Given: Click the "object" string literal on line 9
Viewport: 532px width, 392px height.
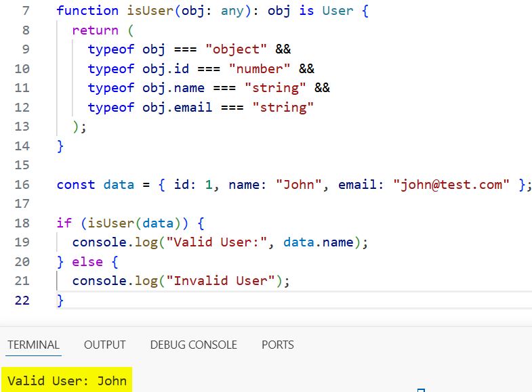Looking at the screenshot, I should pos(236,49).
